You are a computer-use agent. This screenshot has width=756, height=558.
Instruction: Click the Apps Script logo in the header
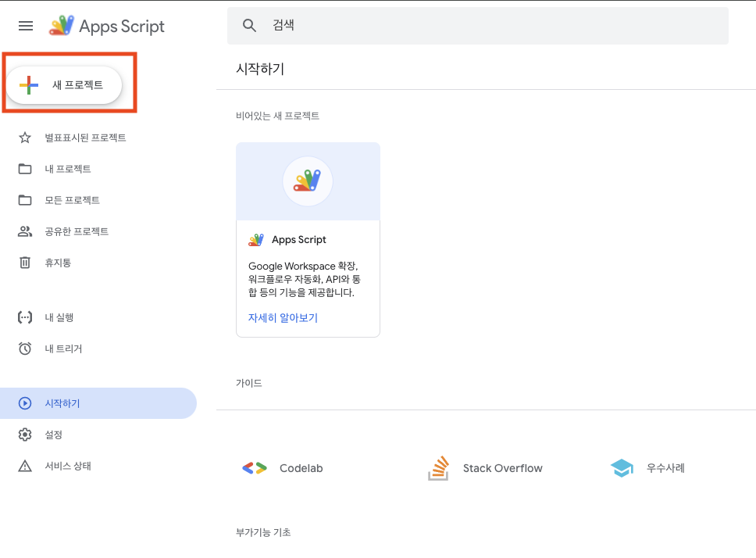tap(107, 26)
